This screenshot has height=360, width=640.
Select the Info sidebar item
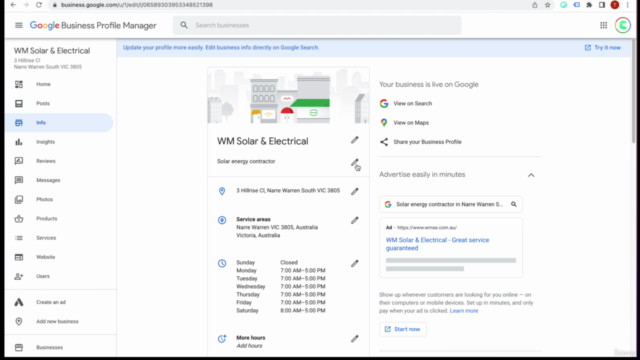59,122
